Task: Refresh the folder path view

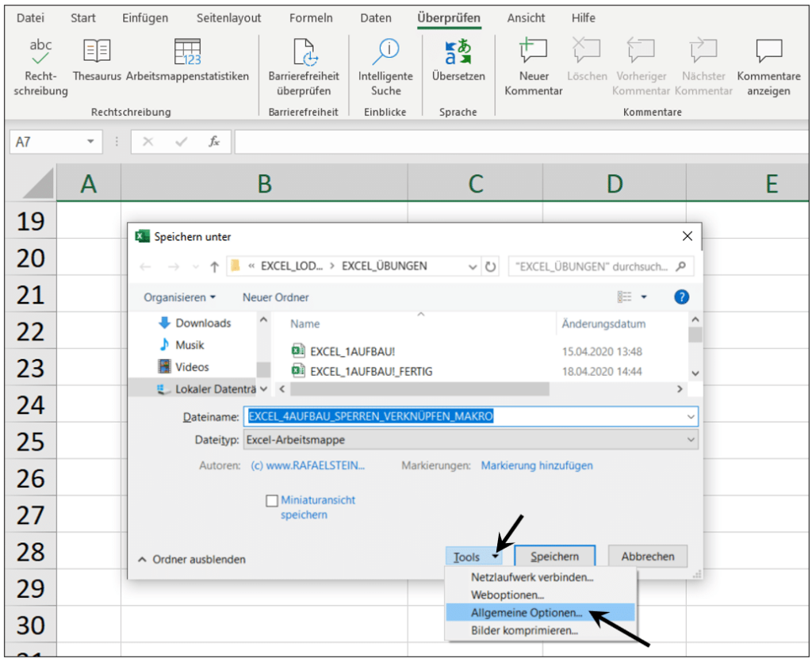Action: pyautogui.click(x=490, y=266)
